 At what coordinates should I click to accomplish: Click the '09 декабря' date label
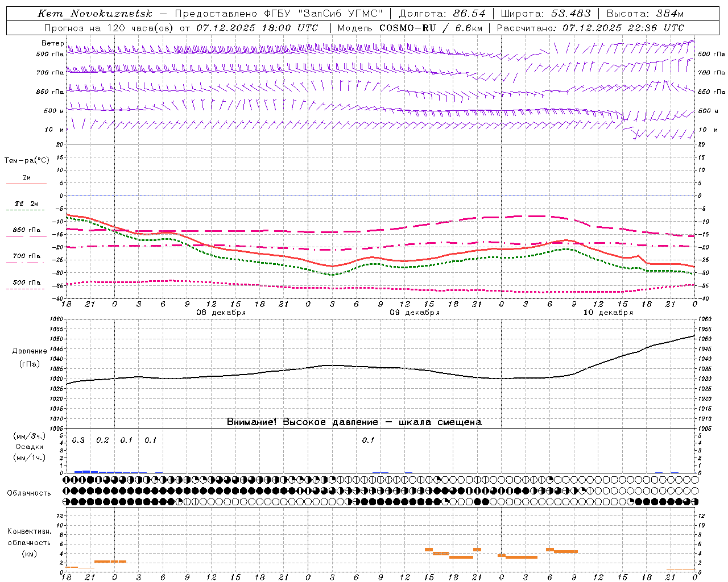(x=415, y=313)
